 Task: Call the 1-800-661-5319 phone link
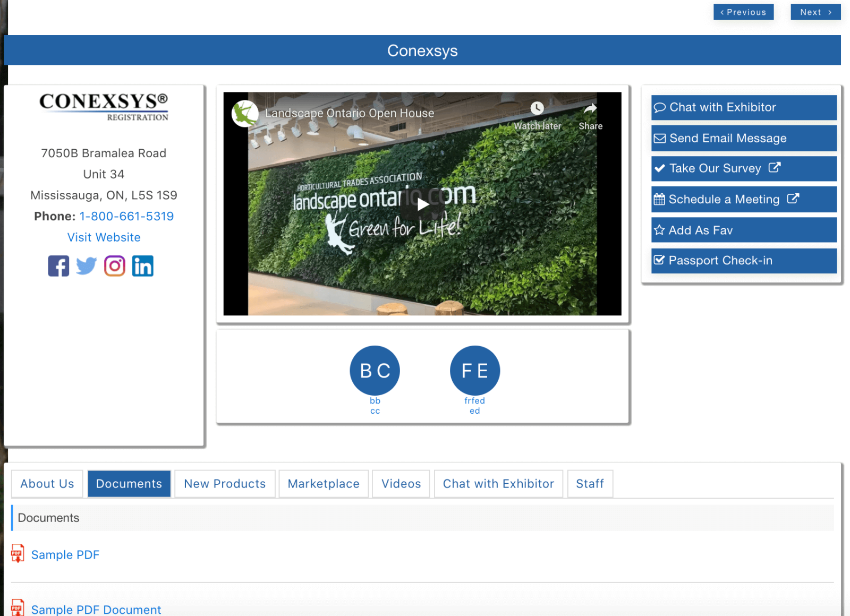[126, 216]
